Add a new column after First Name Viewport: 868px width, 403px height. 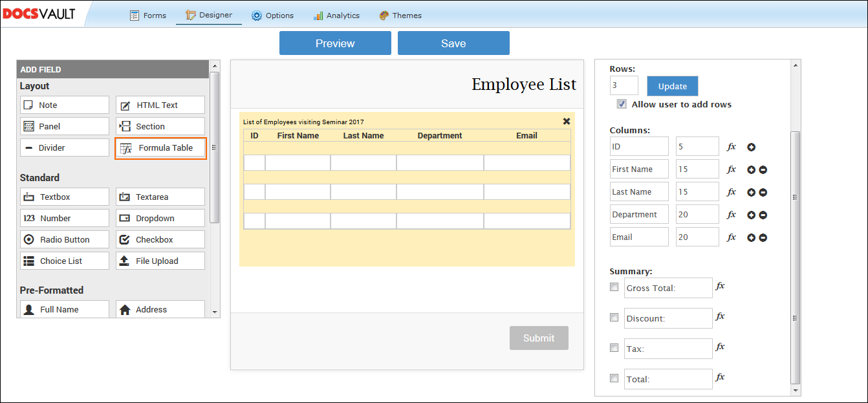point(750,169)
